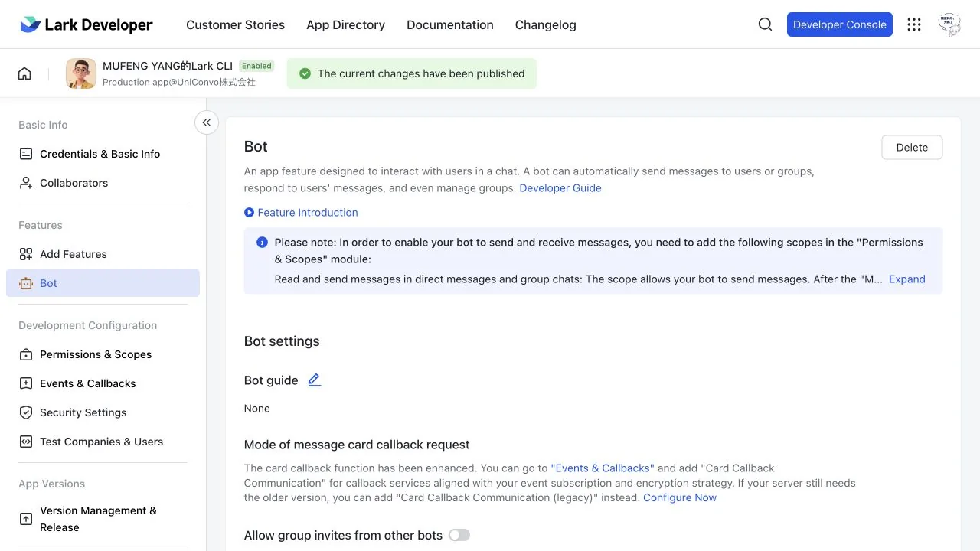
Task: Open the Documentation menu
Action: click(x=450, y=24)
